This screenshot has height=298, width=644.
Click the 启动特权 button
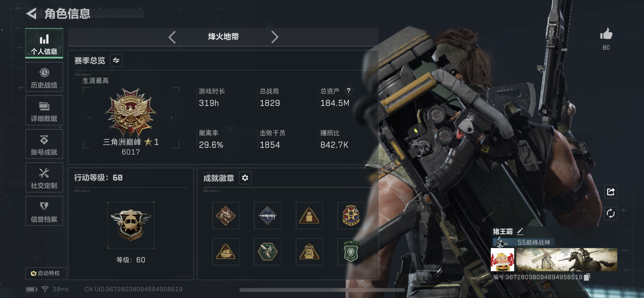pyautogui.click(x=46, y=273)
